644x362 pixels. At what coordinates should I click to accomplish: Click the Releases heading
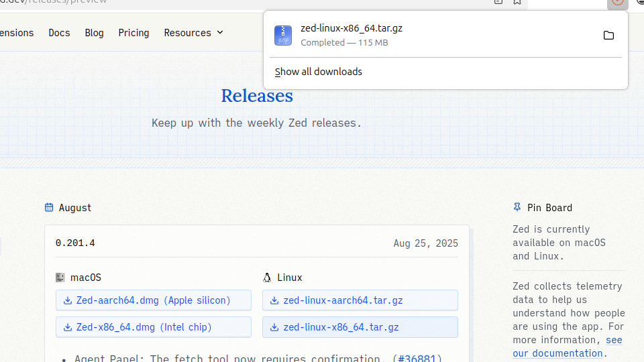(x=257, y=96)
